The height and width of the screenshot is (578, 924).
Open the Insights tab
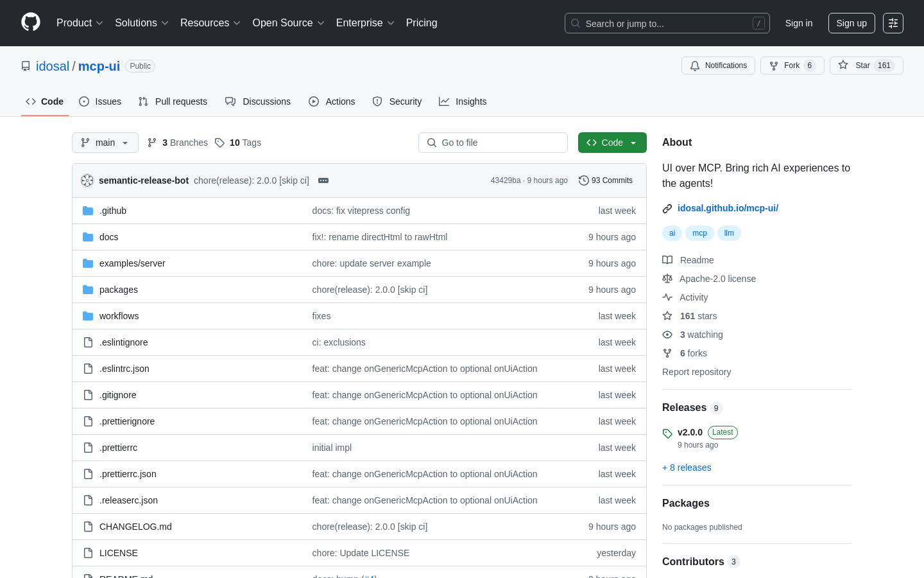[x=463, y=101]
